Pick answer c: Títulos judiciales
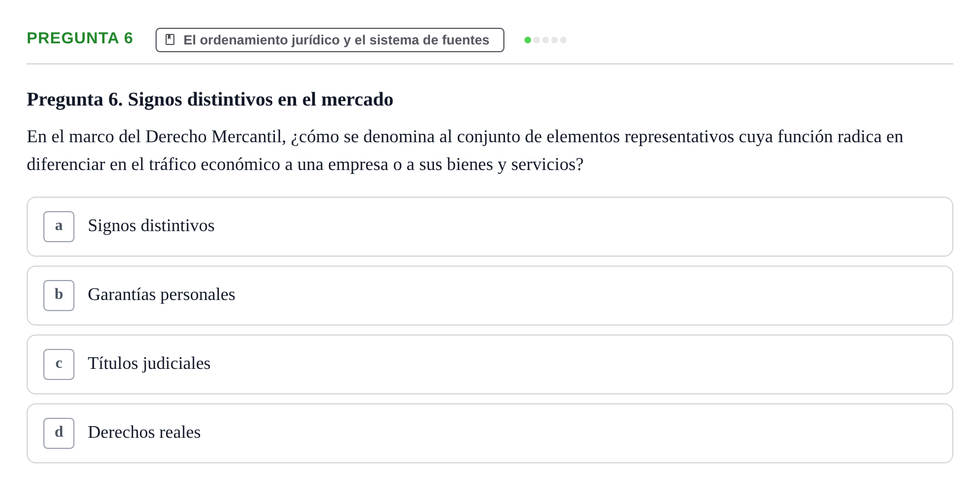The width and height of the screenshot is (980, 490). [490, 364]
